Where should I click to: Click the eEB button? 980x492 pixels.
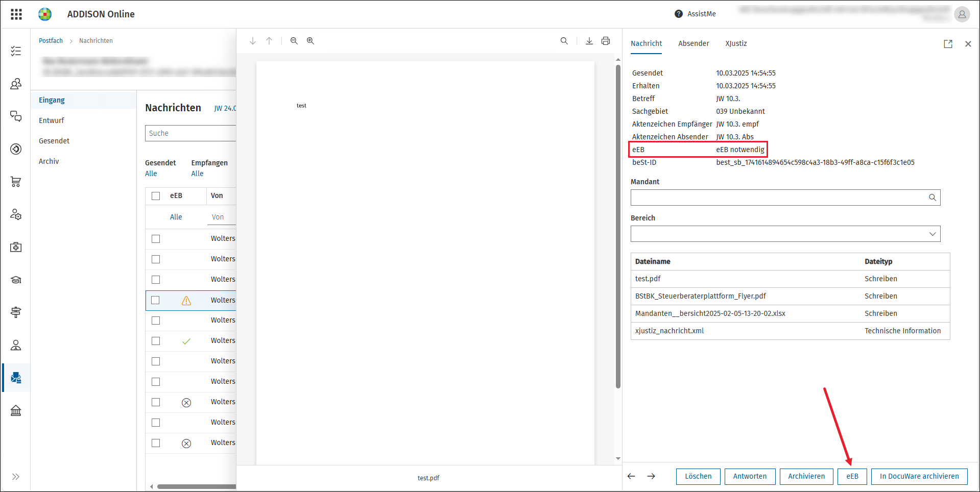click(852, 476)
